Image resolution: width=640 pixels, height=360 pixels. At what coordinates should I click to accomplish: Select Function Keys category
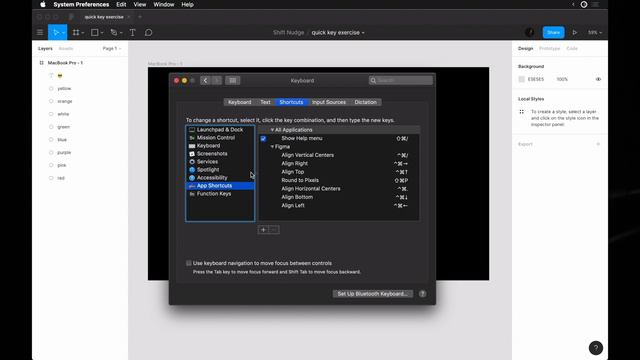pyautogui.click(x=220, y=193)
